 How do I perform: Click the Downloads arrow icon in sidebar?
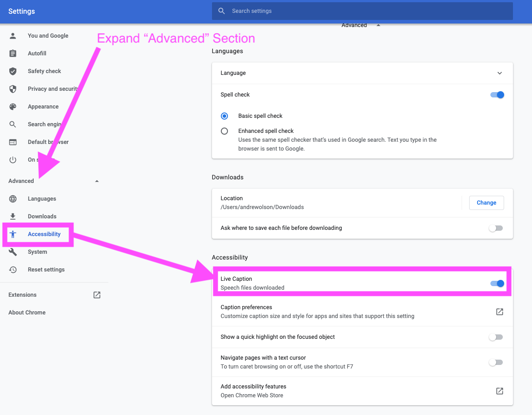[13, 217]
